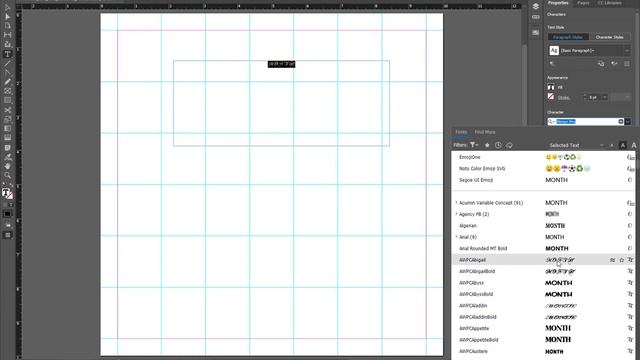Switch to the Pages tab

tap(583, 3)
